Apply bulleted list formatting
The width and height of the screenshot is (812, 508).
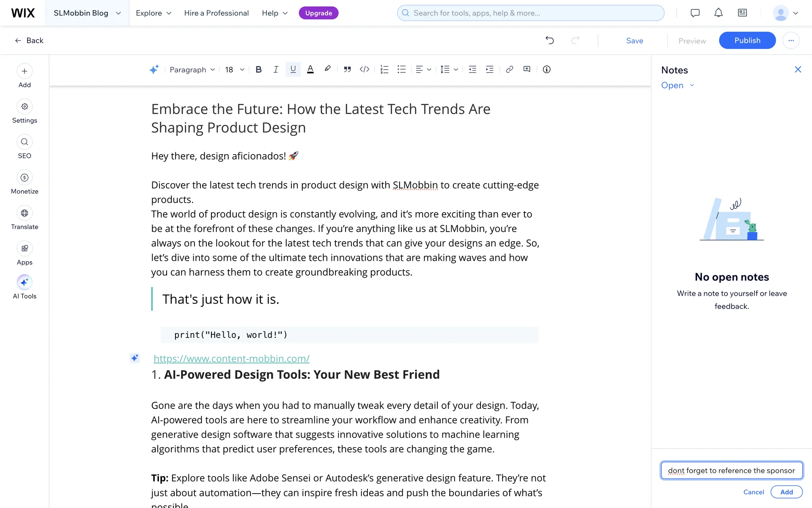click(401, 69)
